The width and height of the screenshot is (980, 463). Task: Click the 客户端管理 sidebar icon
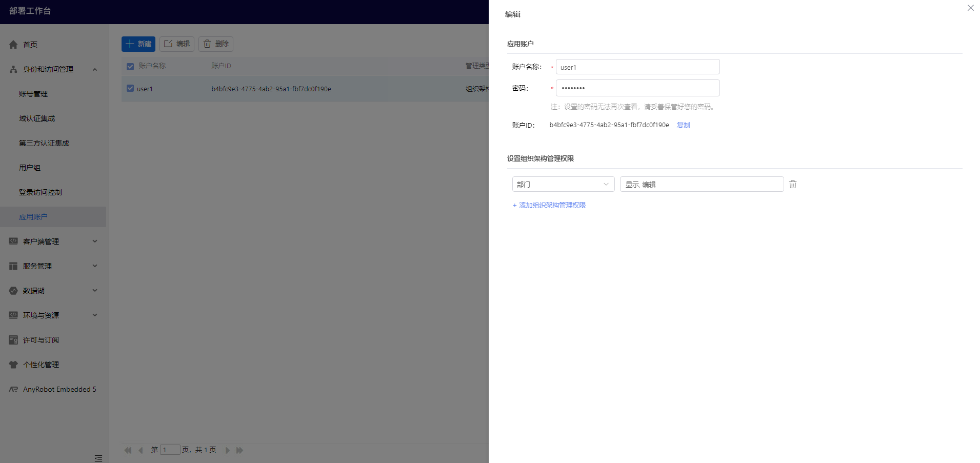pos(13,241)
